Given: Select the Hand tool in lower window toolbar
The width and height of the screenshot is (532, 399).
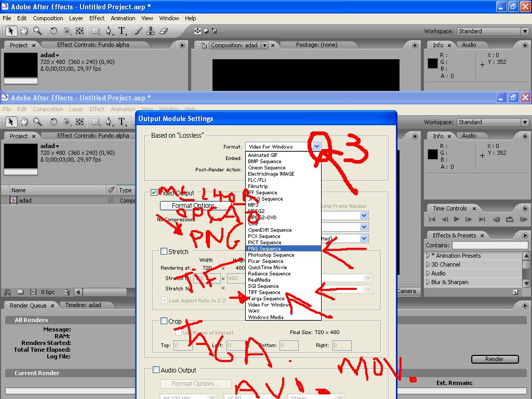Looking at the screenshot, I should tap(24, 122).
